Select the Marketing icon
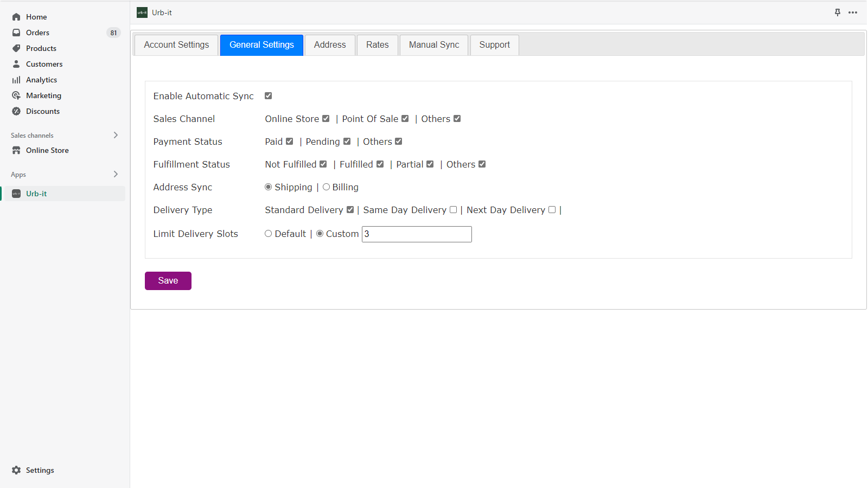This screenshot has width=868, height=488. click(17, 95)
